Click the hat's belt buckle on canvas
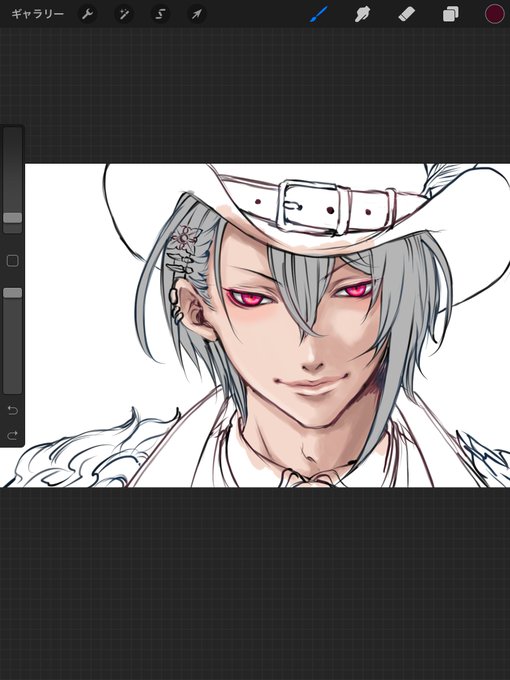Image resolution: width=510 pixels, height=680 pixels. click(313, 207)
